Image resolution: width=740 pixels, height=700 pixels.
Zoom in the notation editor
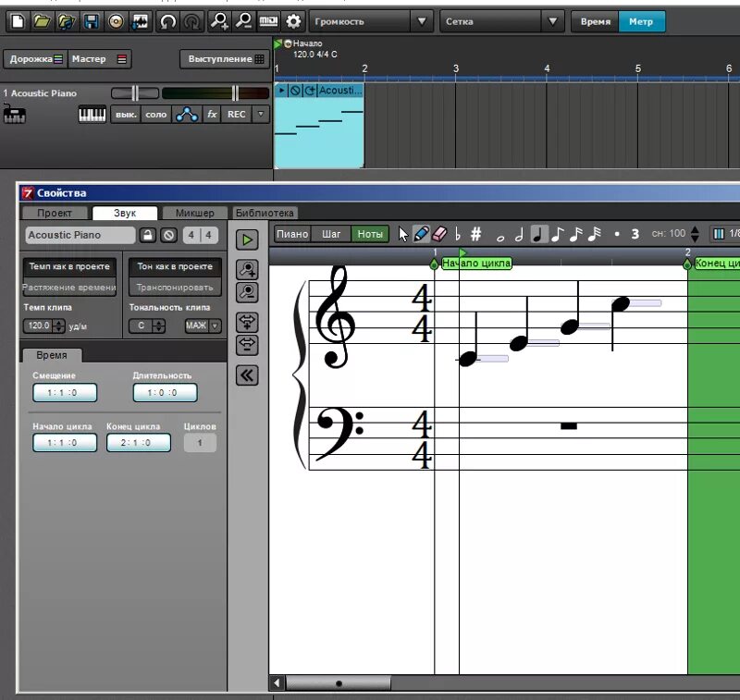[247, 270]
